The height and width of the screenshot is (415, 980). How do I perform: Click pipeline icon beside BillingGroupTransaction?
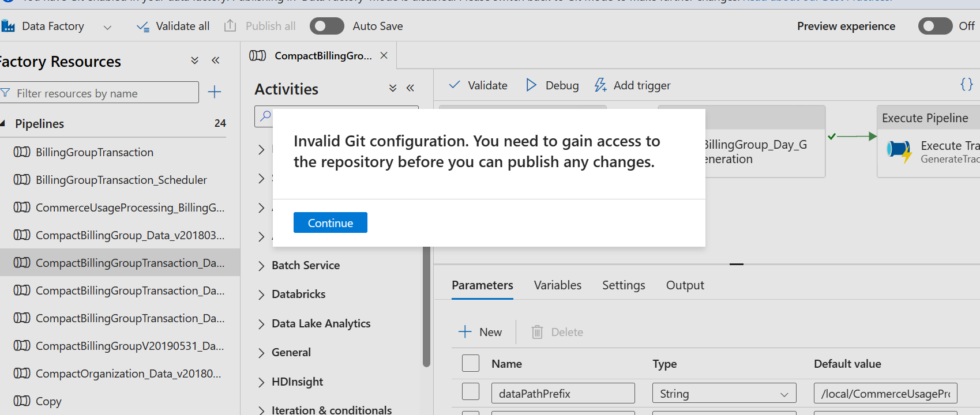coord(22,152)
